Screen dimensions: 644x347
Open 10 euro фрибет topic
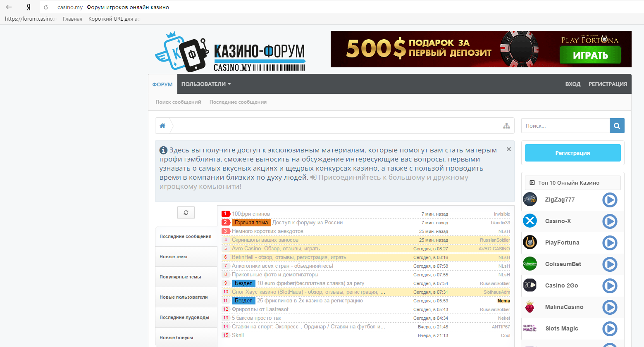(x=311, y=283)
